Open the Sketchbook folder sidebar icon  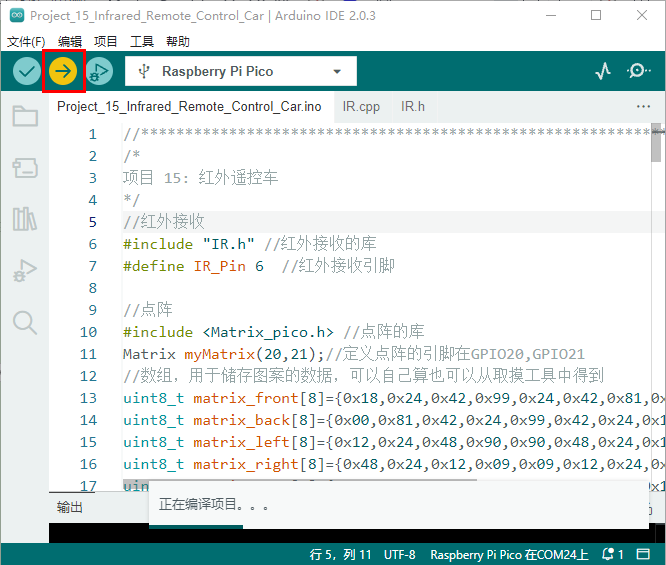[x=25, y=116]
